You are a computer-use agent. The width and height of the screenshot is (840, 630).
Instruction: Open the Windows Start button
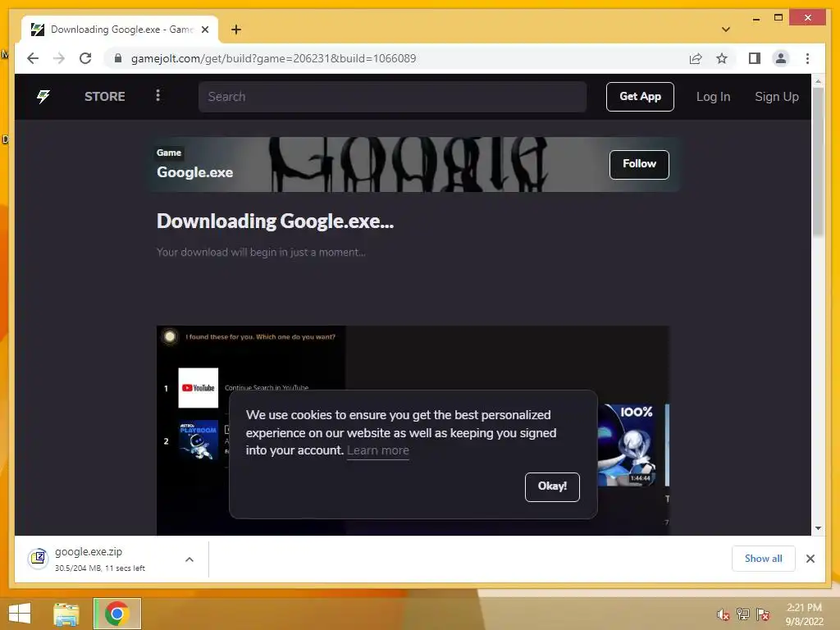click(x=20, y=614)
